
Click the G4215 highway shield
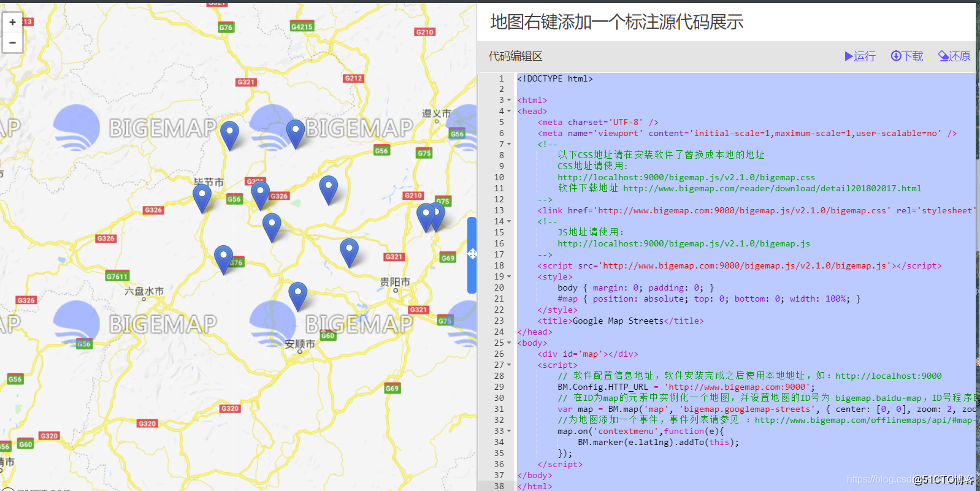[302, 26]
